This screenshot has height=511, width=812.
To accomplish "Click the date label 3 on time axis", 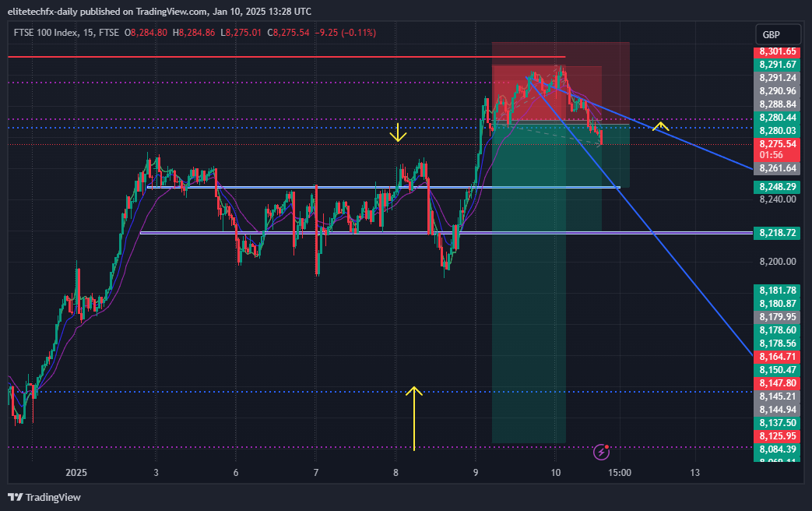I will click(156, 473).
